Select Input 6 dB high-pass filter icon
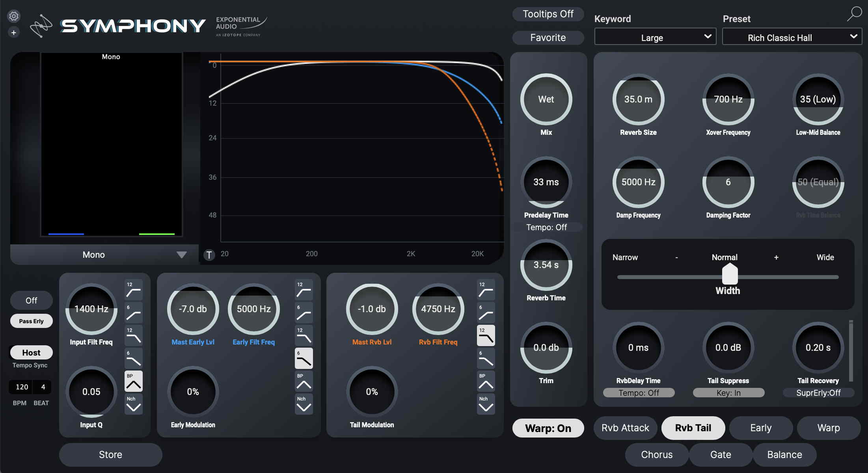This screenshot has width=868, height=473. [x=134, y=313]
